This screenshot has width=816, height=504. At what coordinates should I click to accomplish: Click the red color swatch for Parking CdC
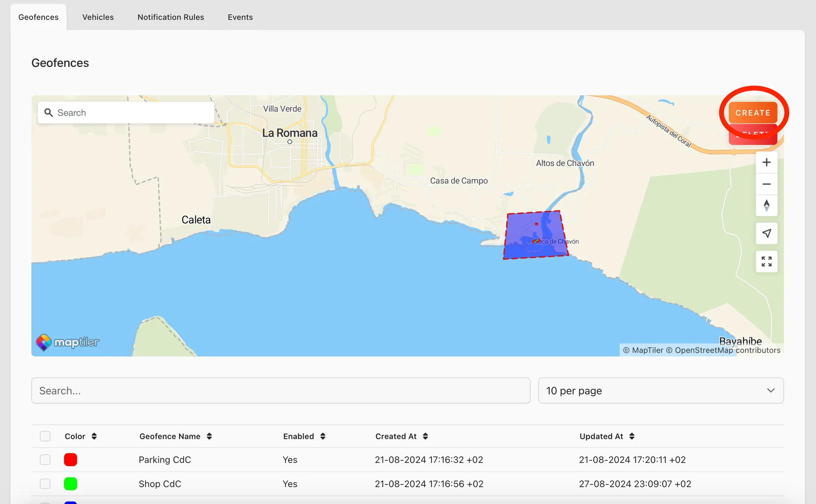pyautogui.click(x=71, y=460)
